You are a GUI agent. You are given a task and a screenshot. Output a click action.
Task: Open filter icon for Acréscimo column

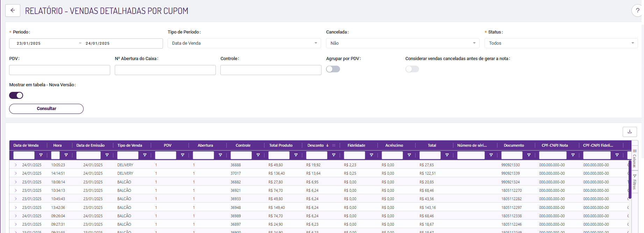click(409, 155)
